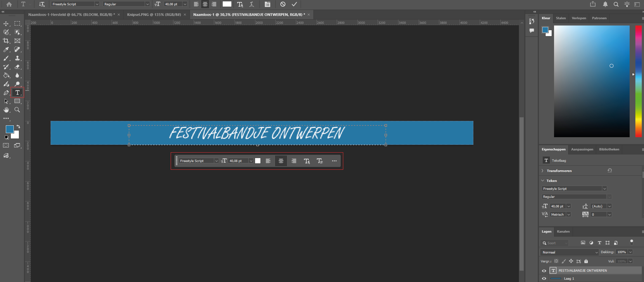Select the Eyedropper tool
The height and width of the screenshot is (282, 644).
coord(6,49)
